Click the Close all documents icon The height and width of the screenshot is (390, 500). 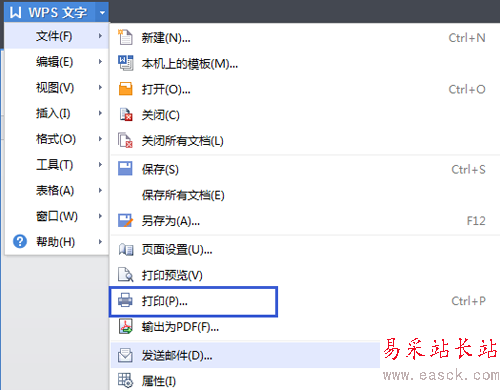[125, 140]
